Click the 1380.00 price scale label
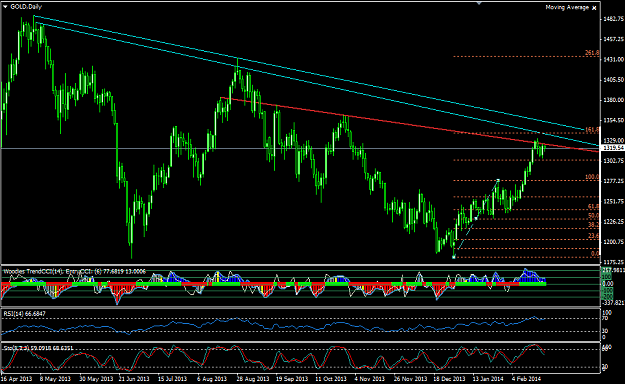 (x=614, y=100)
